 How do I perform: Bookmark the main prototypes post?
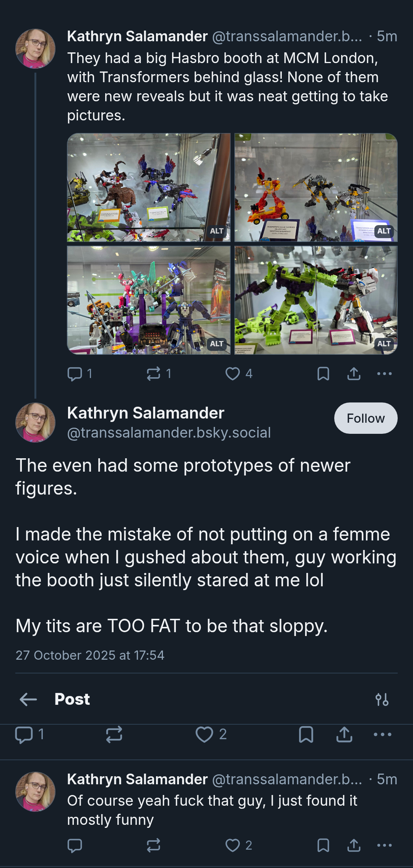(x=306, y=735)
